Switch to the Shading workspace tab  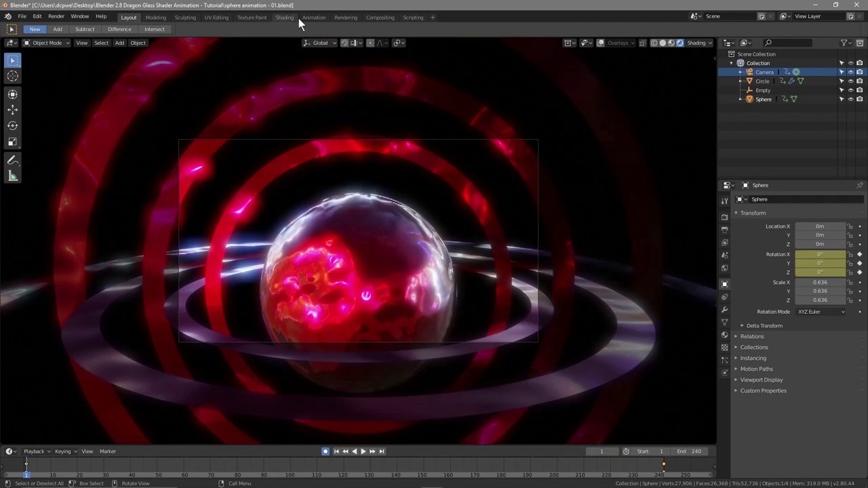(284, 18)
